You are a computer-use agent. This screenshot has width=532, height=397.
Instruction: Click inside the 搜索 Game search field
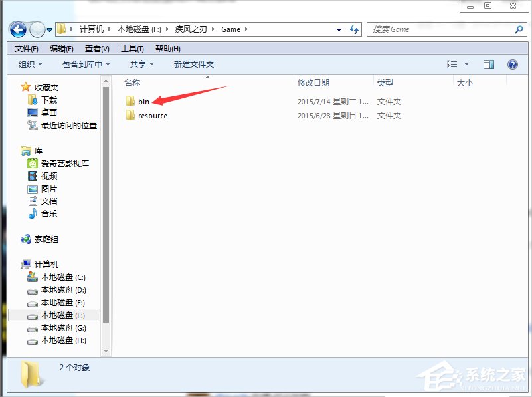point(432,29)
